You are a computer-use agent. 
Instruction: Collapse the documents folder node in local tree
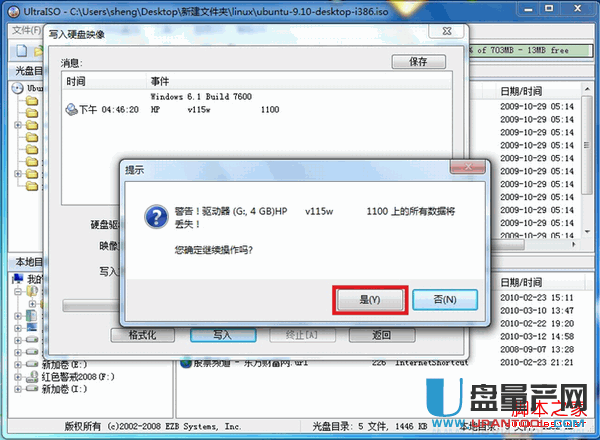18,292
